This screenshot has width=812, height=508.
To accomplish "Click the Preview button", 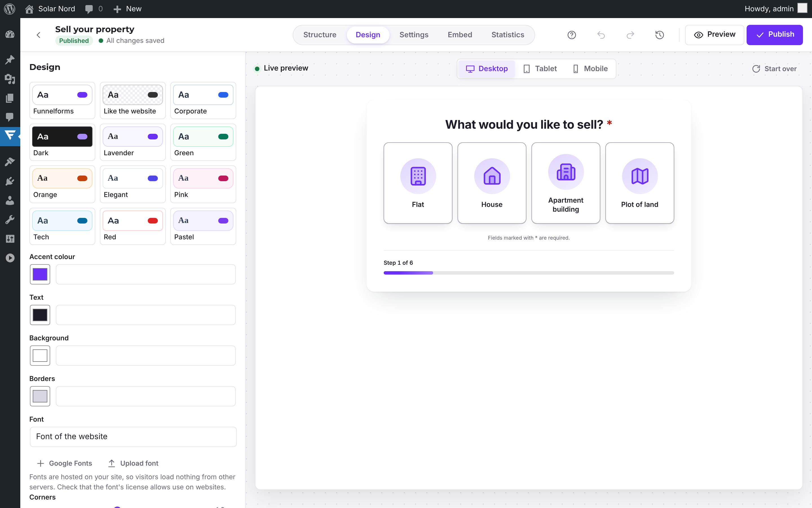I will pos(714,35).
